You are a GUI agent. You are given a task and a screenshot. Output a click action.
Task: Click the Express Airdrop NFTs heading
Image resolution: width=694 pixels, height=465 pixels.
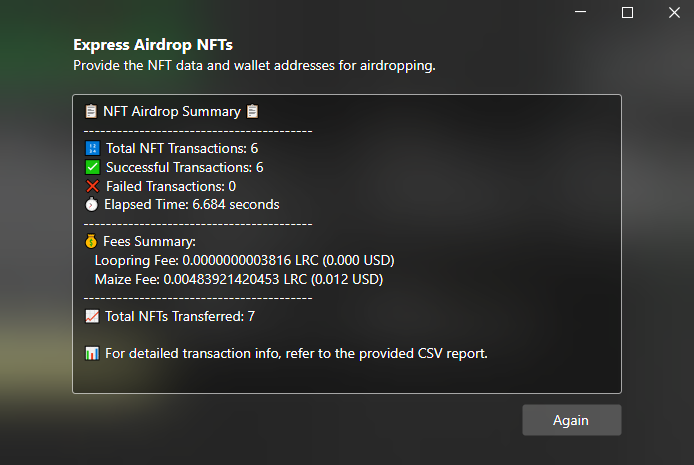tap(153, 45)
